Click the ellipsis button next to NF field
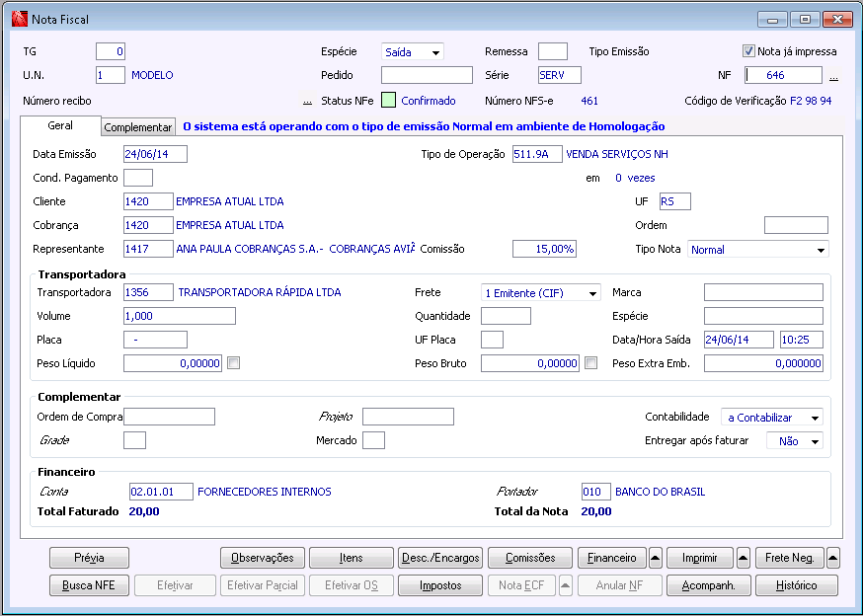This screenshot has width=863, height=616. coord(833,77)
